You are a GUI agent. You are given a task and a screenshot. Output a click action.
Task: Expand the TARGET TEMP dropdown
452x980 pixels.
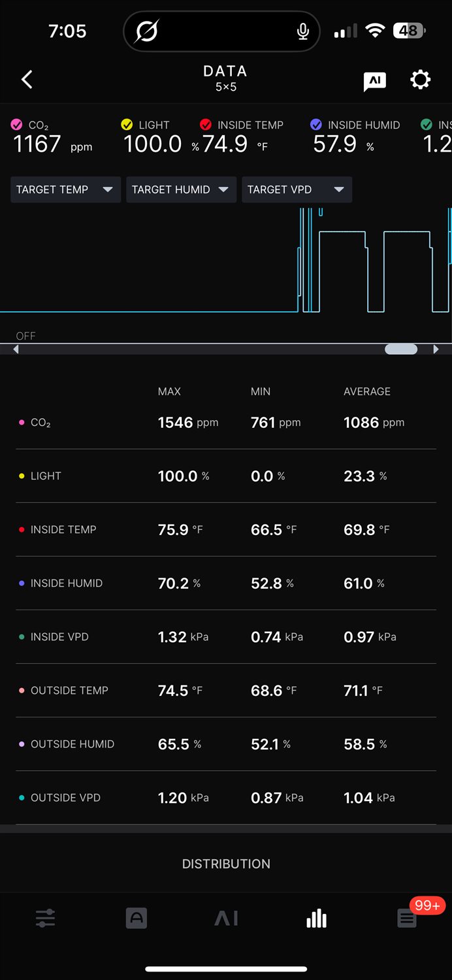pos(65,189)
